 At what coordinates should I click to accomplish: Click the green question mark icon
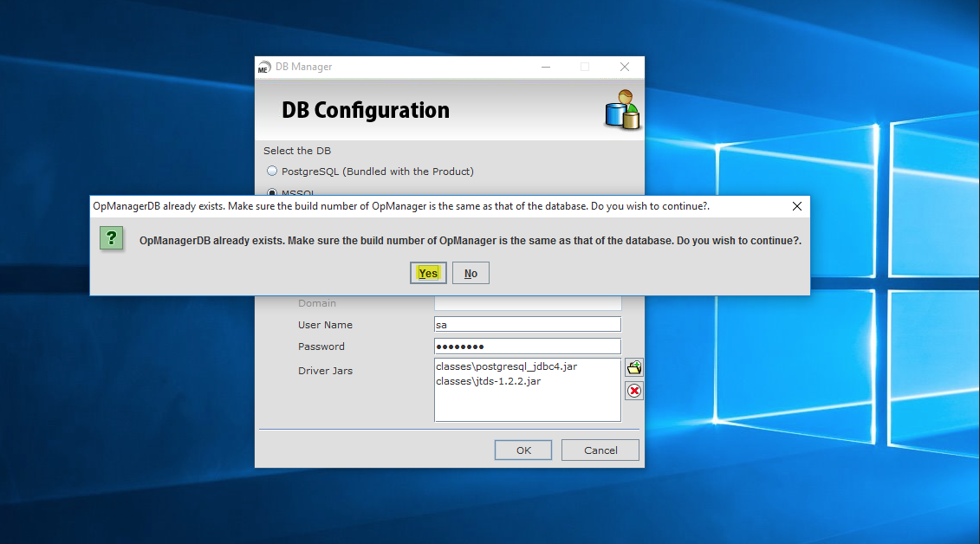point(111,238)
